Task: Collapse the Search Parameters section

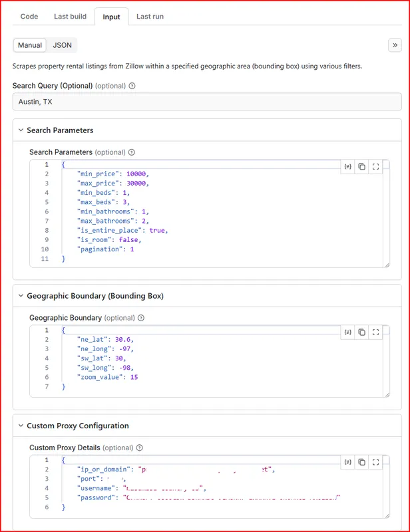Action: [x=21, y=130]
